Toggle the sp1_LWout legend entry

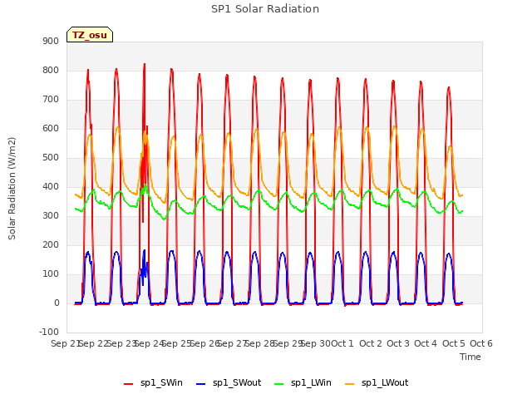[377, 383]
